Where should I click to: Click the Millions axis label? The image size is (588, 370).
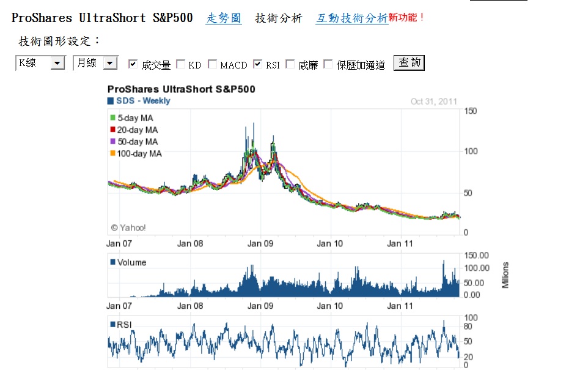tap(505, 275)
